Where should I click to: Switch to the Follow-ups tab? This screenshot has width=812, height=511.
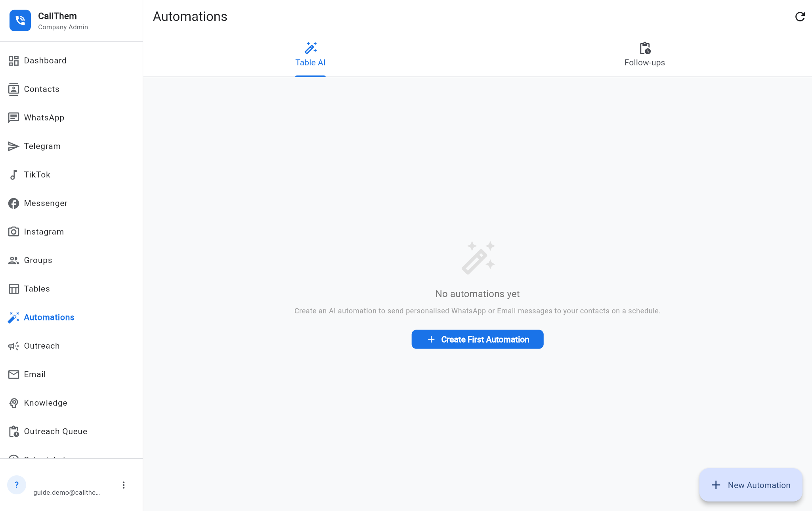(x=644, y=55)
